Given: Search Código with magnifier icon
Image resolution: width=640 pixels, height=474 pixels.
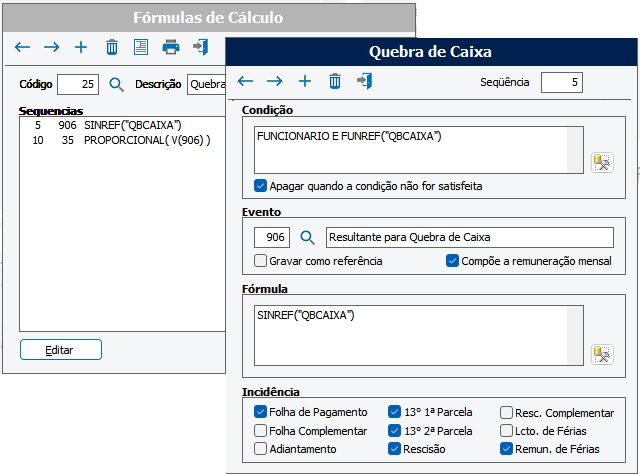Looking at the screenshot, I should tap(116, 84).
